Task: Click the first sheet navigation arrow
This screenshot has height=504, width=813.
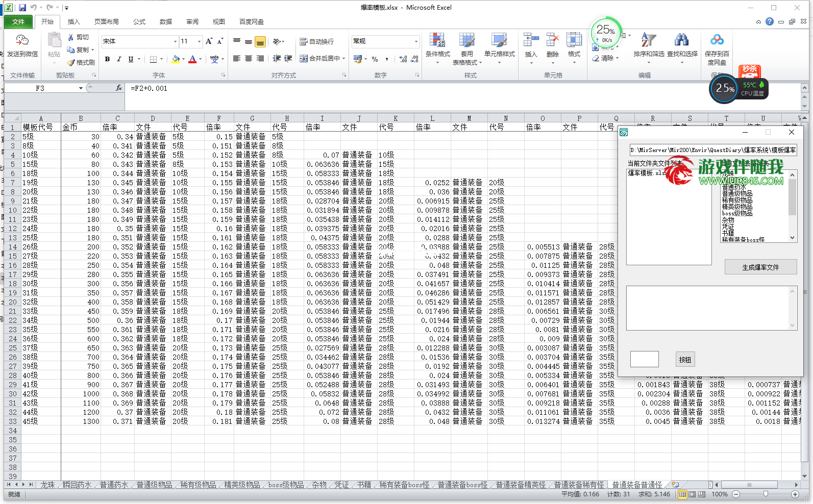Action: pyautogui.click(x=9, y=485)
